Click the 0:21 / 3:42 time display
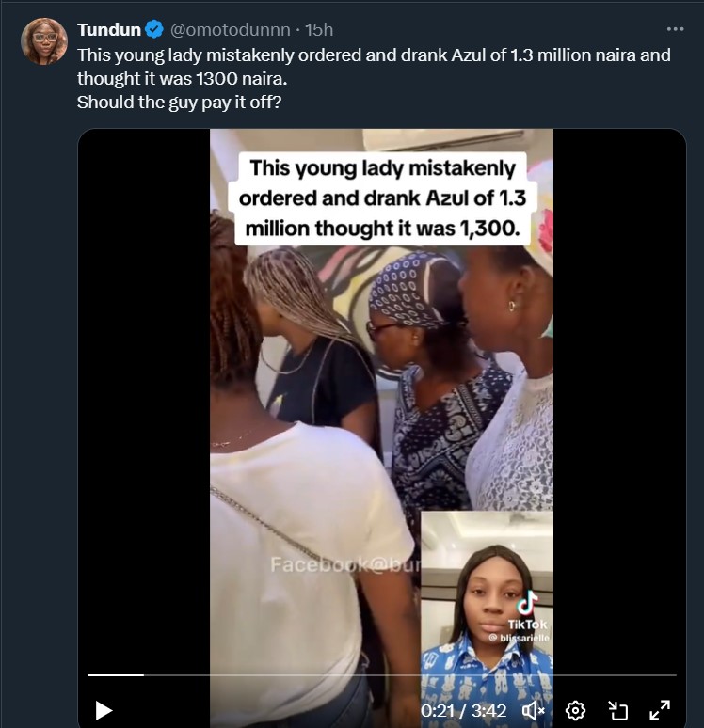 click(463, 710)
